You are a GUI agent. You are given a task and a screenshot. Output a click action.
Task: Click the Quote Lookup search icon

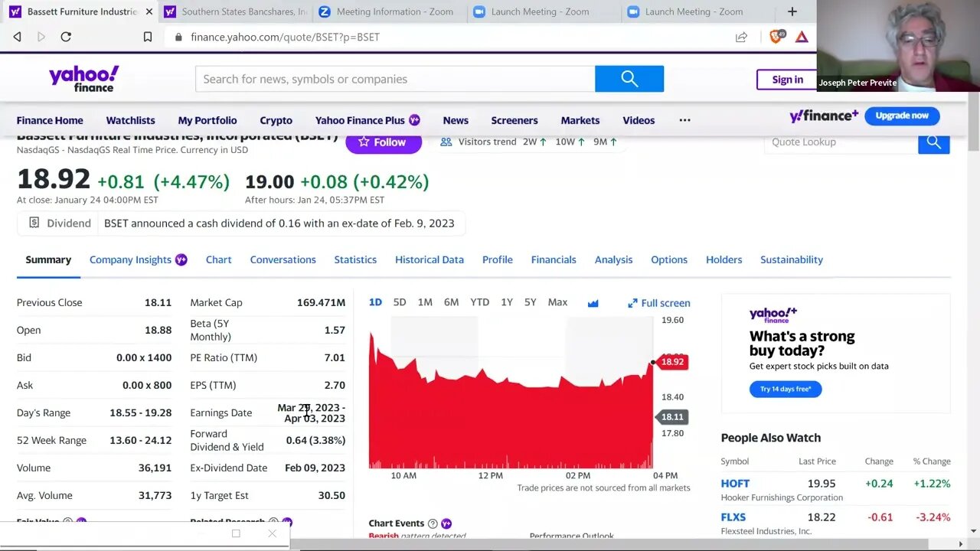click(933, 142)
